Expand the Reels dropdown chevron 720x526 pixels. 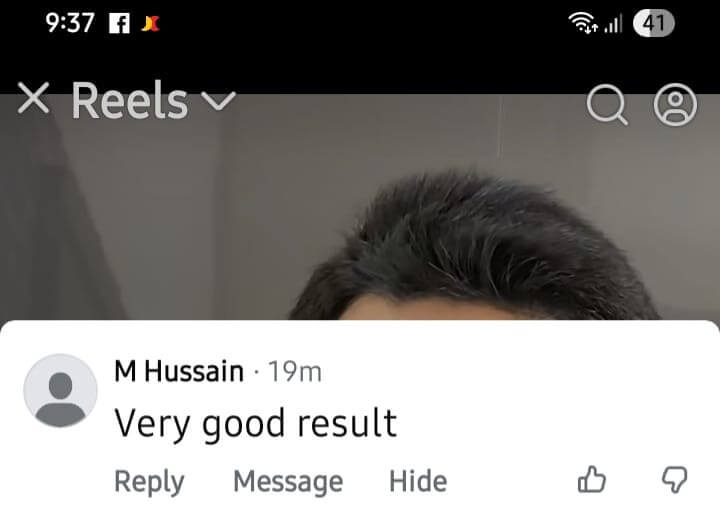(x=219, y=100)
